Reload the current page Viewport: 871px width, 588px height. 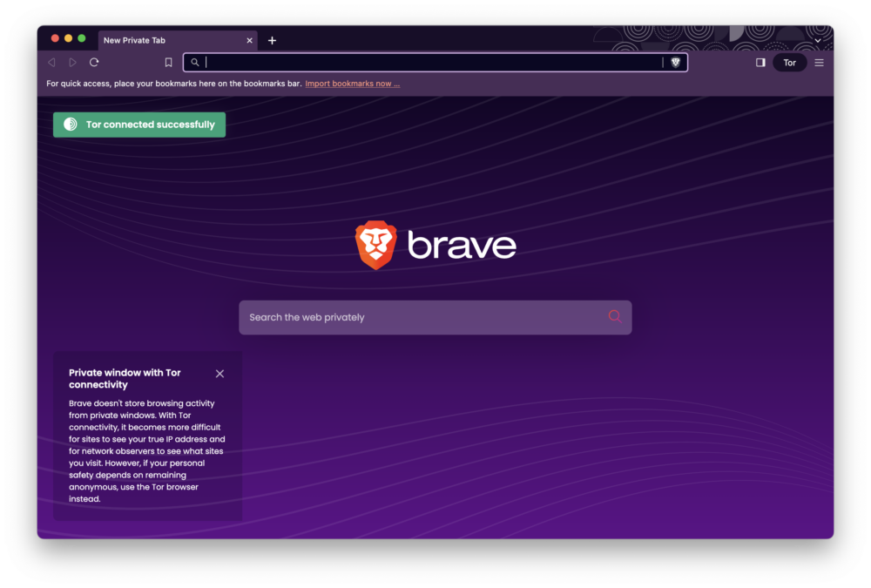pos(94,62)
